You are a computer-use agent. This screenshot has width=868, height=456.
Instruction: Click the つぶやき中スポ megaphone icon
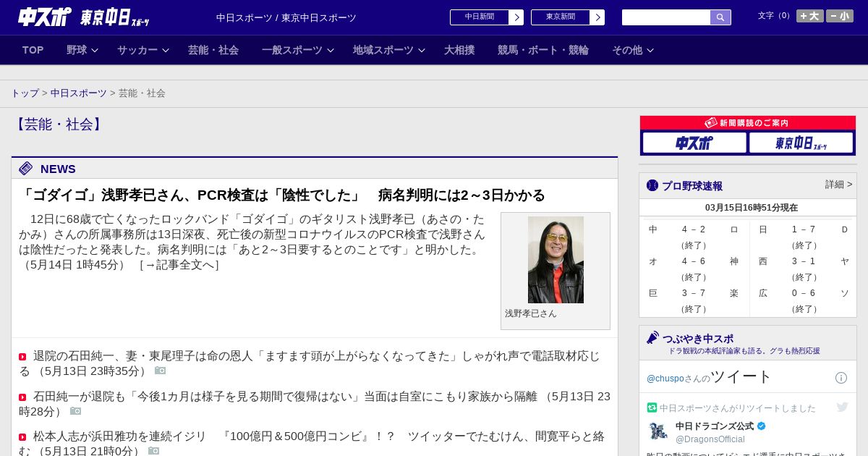pyautogui.click(x=652, y=338)
